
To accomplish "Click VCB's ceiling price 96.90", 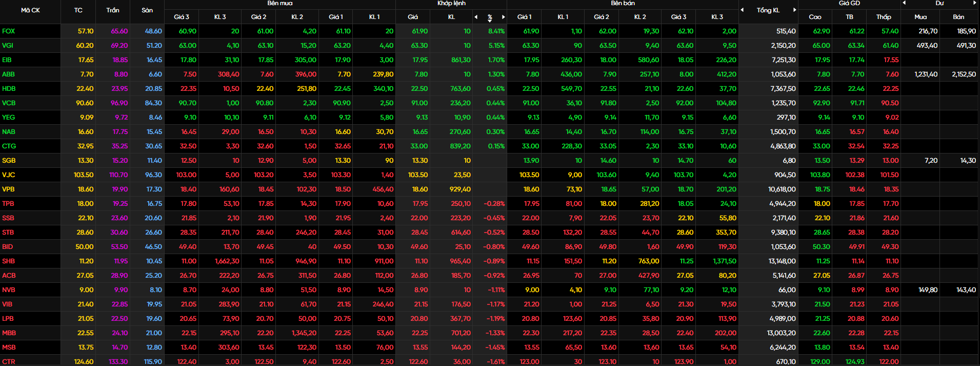I will coord(119,103).
